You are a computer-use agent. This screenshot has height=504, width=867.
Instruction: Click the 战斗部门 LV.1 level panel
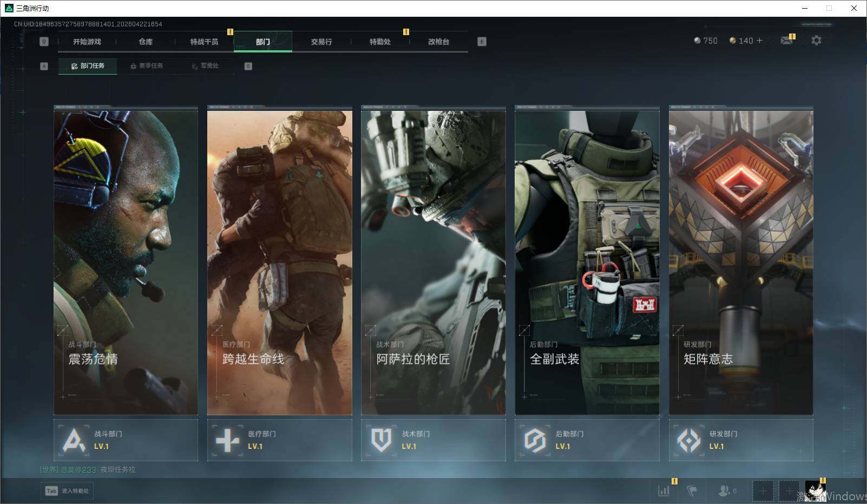coord(126,440)
